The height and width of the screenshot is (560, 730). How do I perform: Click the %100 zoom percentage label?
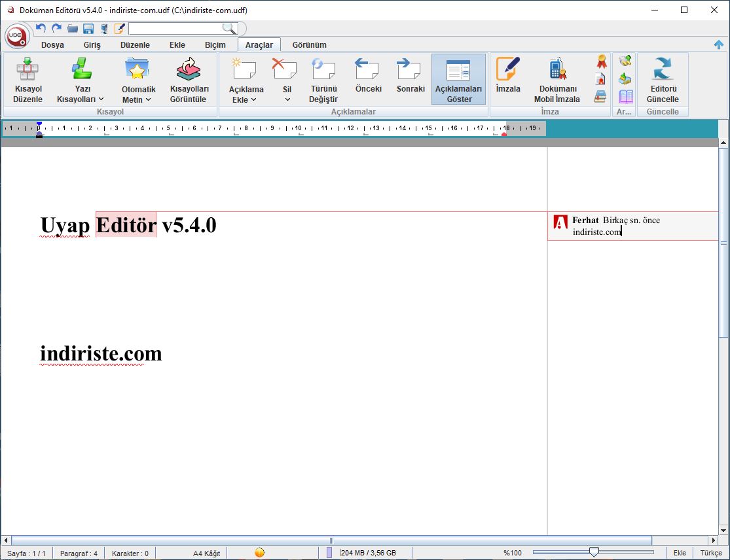point(513,553)
